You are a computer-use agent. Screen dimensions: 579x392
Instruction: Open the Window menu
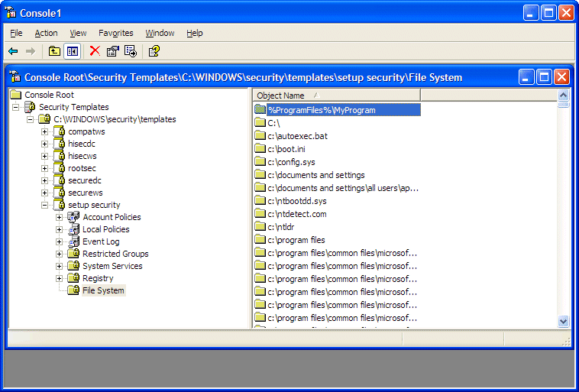160,34
